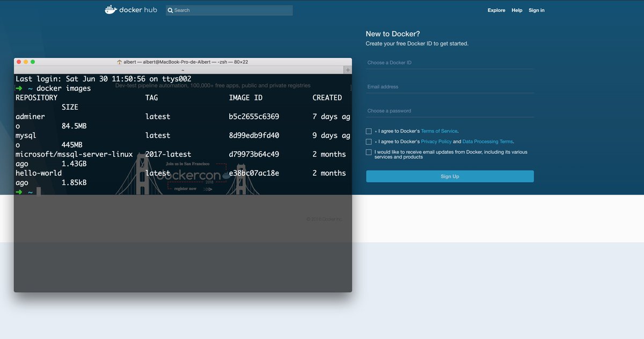Click the 1.85kB size value
The width and height of the screenshot is (644, 339).
tap(74, 183)
